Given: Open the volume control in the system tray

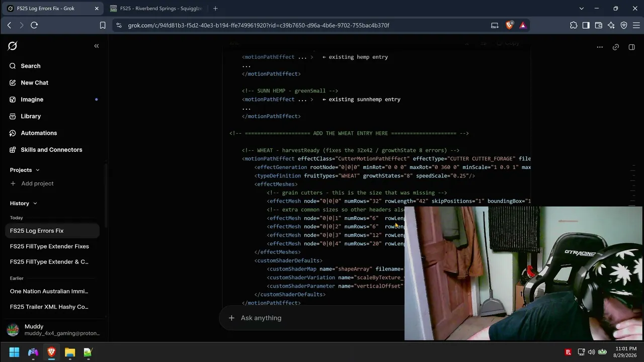Looking at the screenshot, I should pyautogui.click(x=591, y=352).
